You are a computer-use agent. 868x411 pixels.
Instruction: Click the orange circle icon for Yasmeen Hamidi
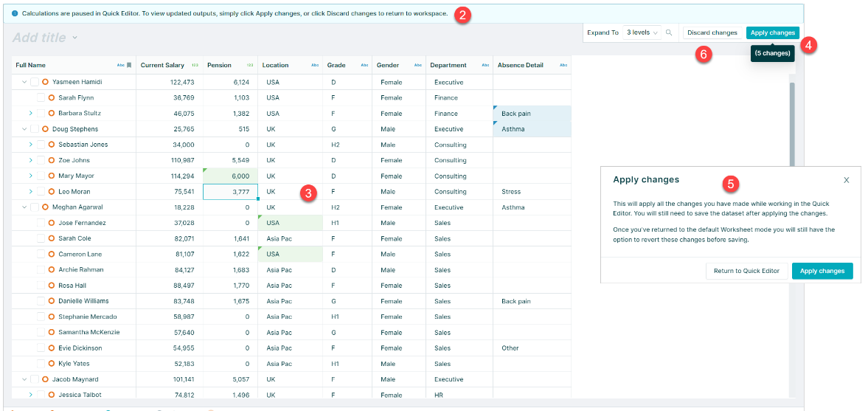[x=46, y=82]
